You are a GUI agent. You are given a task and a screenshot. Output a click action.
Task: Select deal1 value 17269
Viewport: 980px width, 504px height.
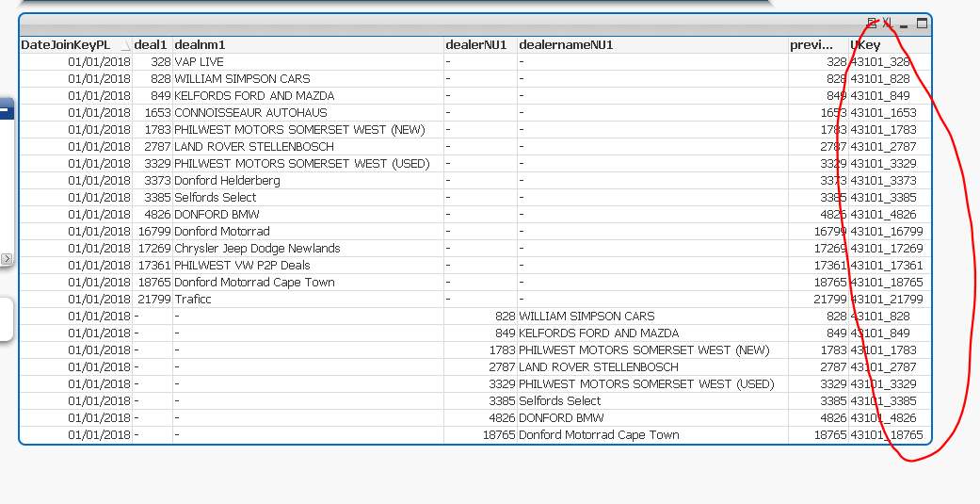click(x=154, y=248)
